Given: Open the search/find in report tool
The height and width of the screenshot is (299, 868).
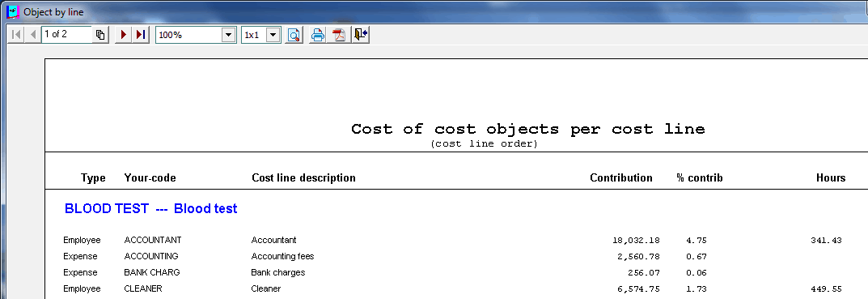Looking at the screenshot, I should click(x=294, y=35).
